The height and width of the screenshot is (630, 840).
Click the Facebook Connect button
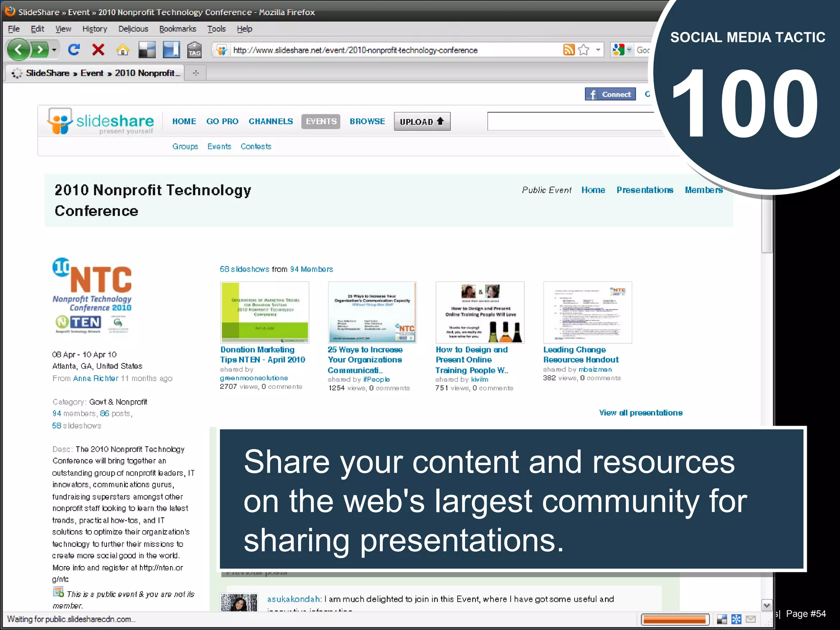click(610, 94)
